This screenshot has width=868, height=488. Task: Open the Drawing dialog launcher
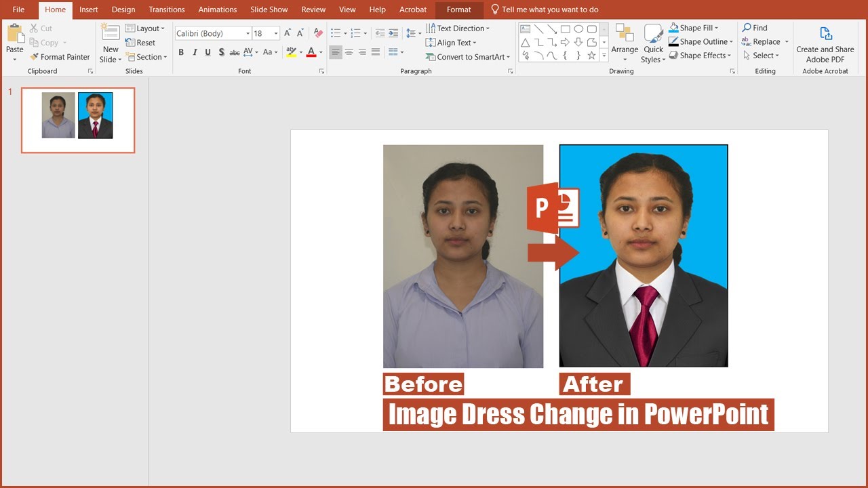[x=732, y=71]
